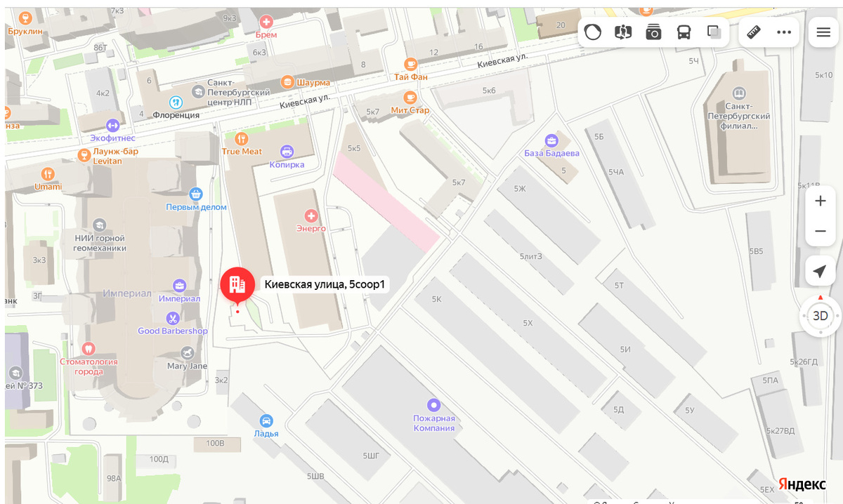This screenshot has height=504, width=843.
Task: Switch map to 3D tilt view
Action: 820,316
